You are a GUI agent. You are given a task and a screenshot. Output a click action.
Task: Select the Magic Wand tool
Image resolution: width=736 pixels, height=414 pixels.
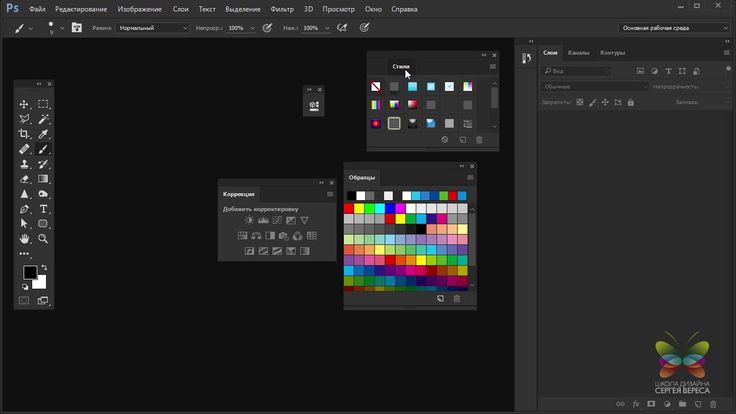[x=44, y=119]
